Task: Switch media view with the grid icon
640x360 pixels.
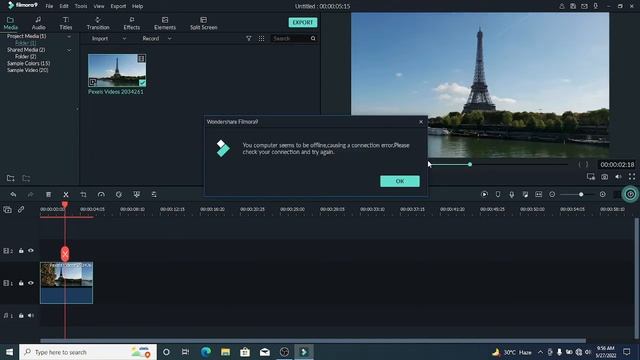Action: (262, 38)
